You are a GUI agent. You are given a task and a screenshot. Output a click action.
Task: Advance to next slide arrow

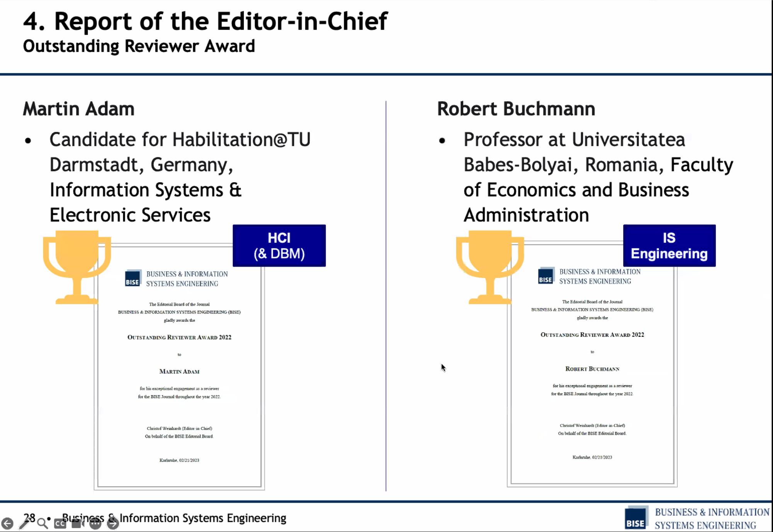pos(113,524)
